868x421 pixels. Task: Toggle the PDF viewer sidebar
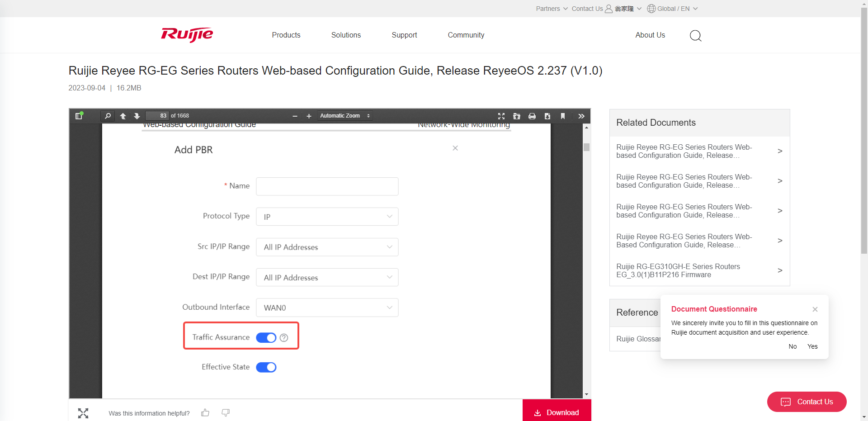pos(79,116)
